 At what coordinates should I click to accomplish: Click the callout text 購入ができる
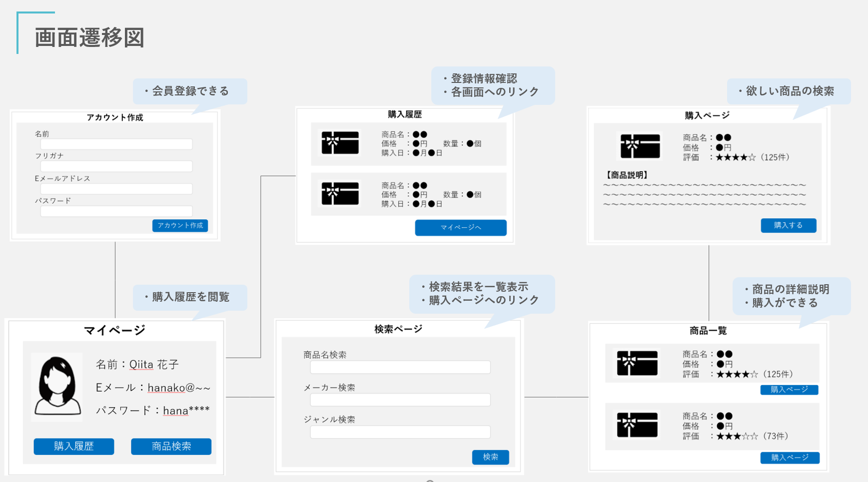tap(785, 303)
